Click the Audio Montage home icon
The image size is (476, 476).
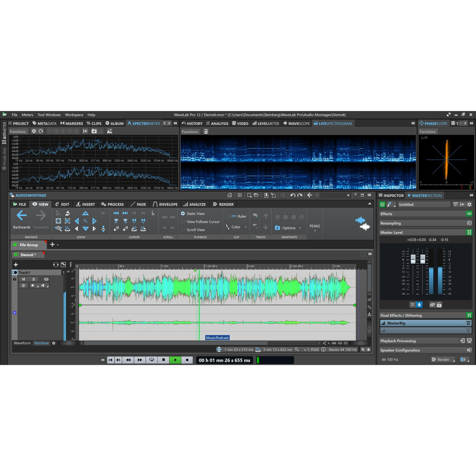click(230, 195)
